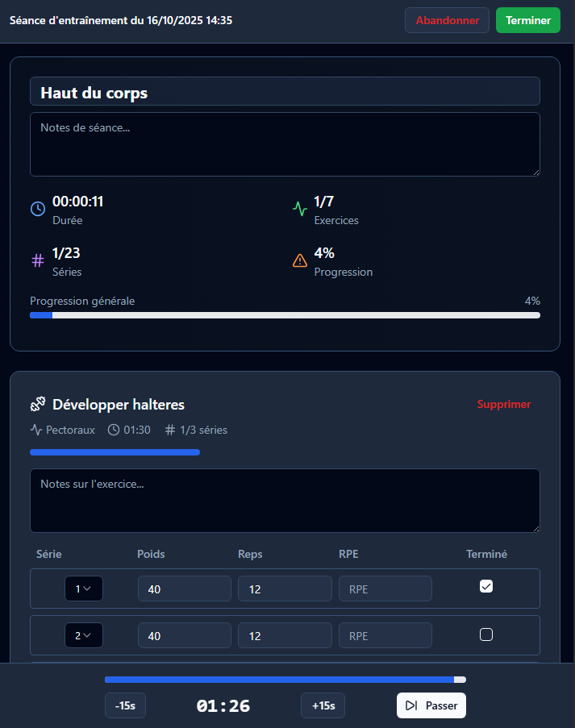Click the Terminer button
575x728 pixels.
[x=528, y=20]
